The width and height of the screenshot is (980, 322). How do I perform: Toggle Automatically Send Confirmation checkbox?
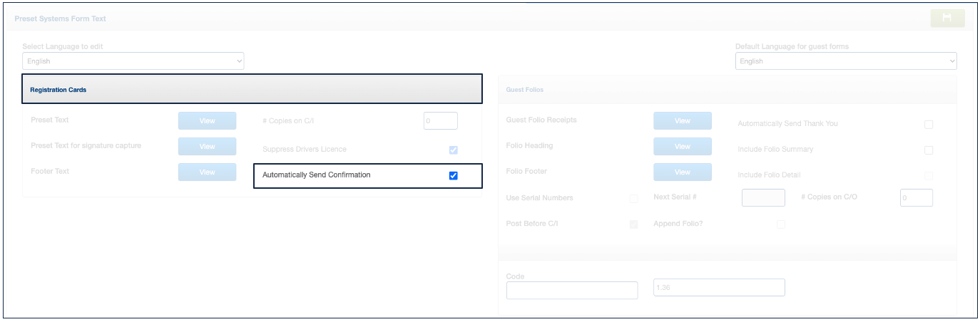[453, 176]
